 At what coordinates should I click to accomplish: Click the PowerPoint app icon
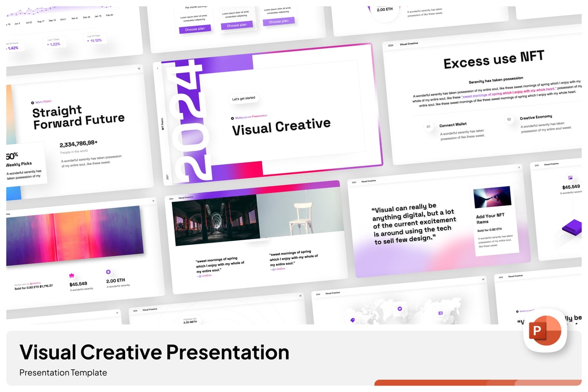click(544, 331)
